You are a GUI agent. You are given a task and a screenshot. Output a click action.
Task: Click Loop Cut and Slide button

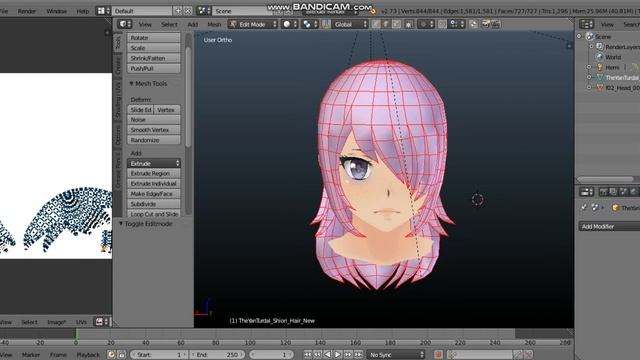(154, 214)
